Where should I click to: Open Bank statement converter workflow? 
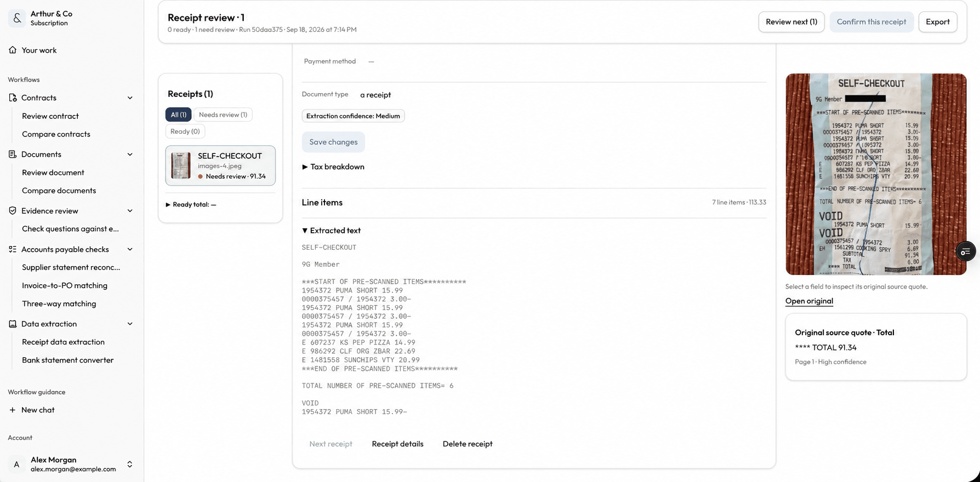coord(67,360)
